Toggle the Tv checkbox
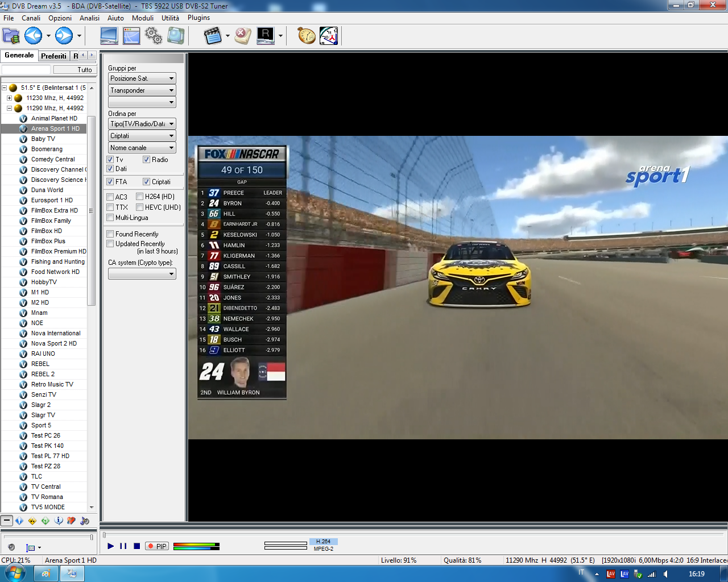728x582 pixels. (x=110, y=160)
